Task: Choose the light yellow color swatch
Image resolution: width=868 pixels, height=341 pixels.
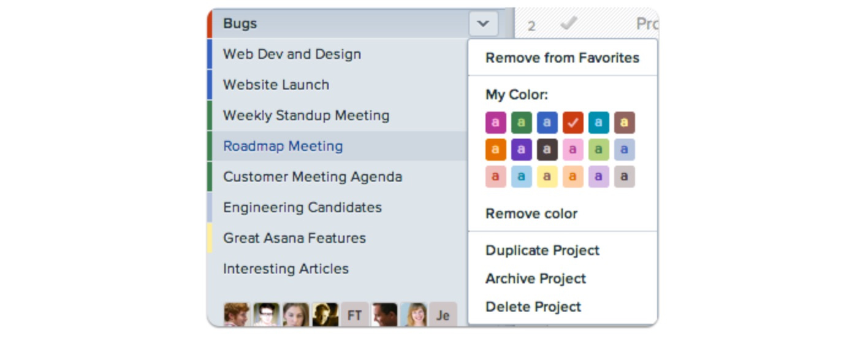Action: point(547,177)
